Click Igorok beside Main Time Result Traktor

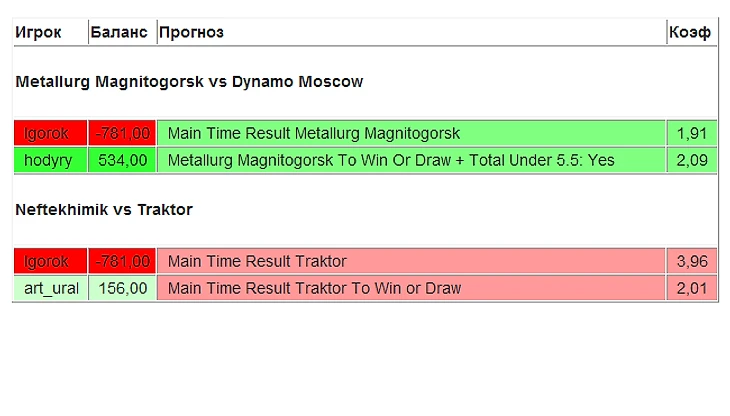pyautogui.click(x=48, y=261)
